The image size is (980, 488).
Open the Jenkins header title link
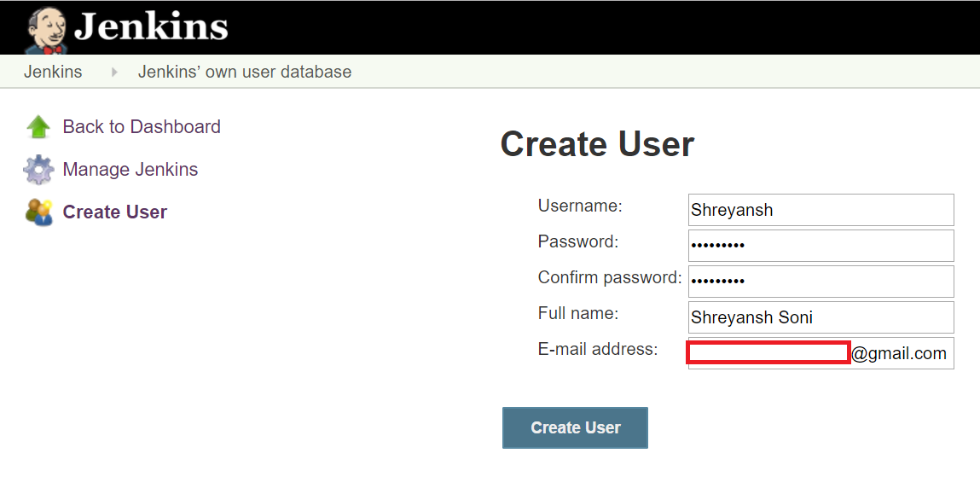click(x=152, y=26)
